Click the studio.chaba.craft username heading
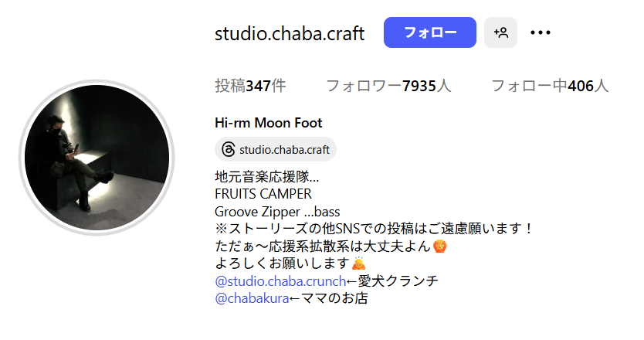Image resolution: width=644 pixels, height=340 pixels. 290,33
